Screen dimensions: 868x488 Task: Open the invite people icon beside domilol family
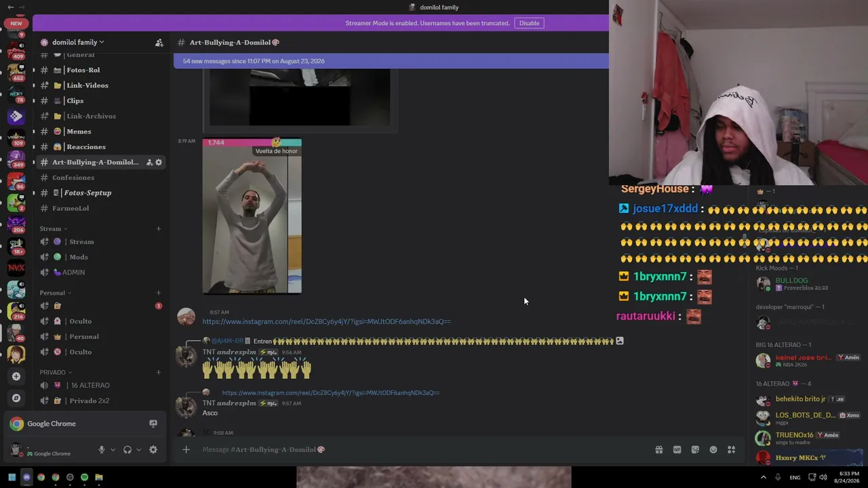click(x=159, y=43)
